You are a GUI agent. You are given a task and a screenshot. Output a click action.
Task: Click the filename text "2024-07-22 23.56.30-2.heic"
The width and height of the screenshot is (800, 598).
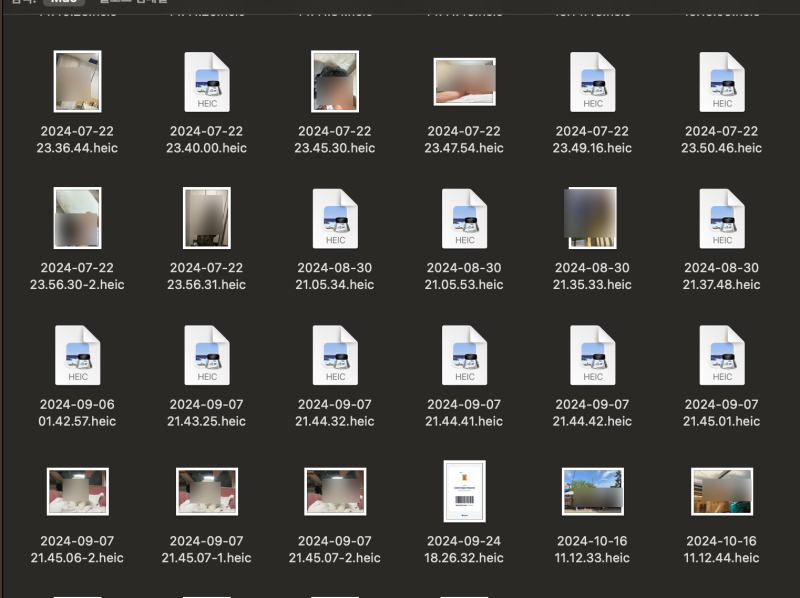coord(77,276)
